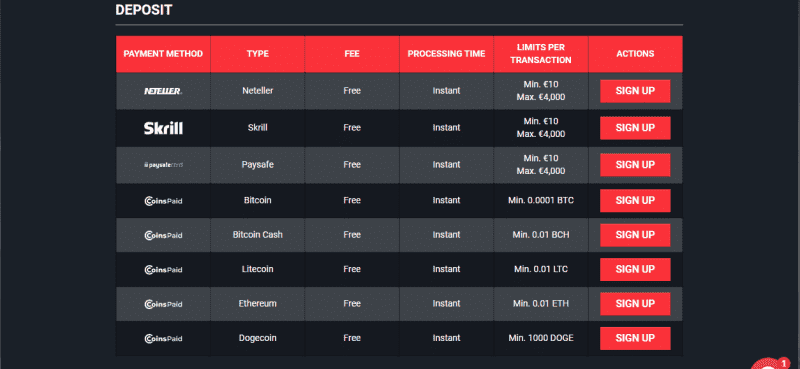
Task: Sign up using Neteller deposit
Action: 635,91
